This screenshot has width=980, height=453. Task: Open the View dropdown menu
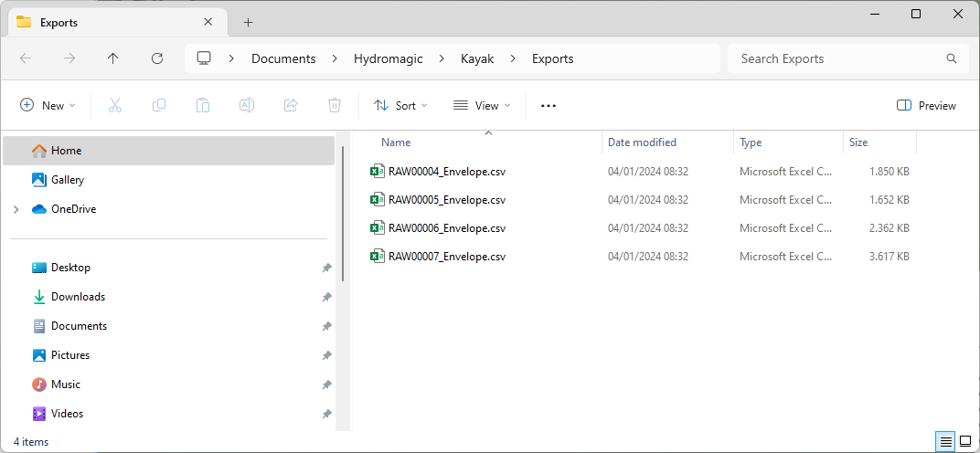tap(482, 106)
